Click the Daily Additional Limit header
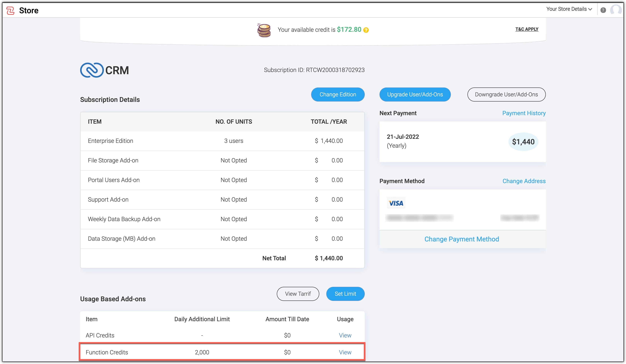Viewport: 626px width, 364px height. [x=202, y=319]
